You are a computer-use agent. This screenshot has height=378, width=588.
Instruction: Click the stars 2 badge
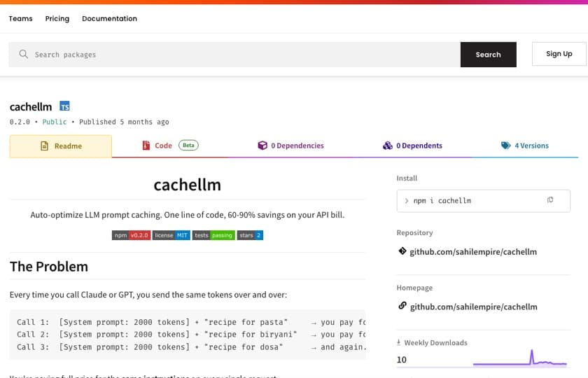click(250, 235)
